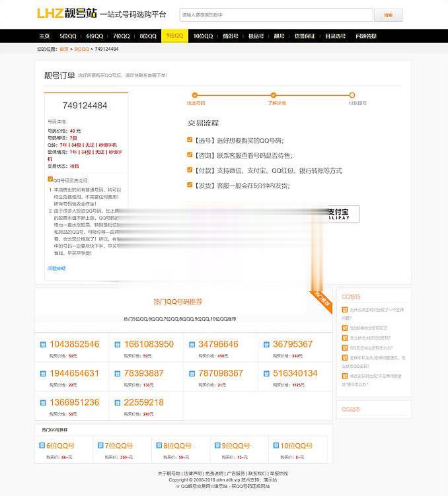Click the icon beside number 516340134
448x496 pixels.
266,374
